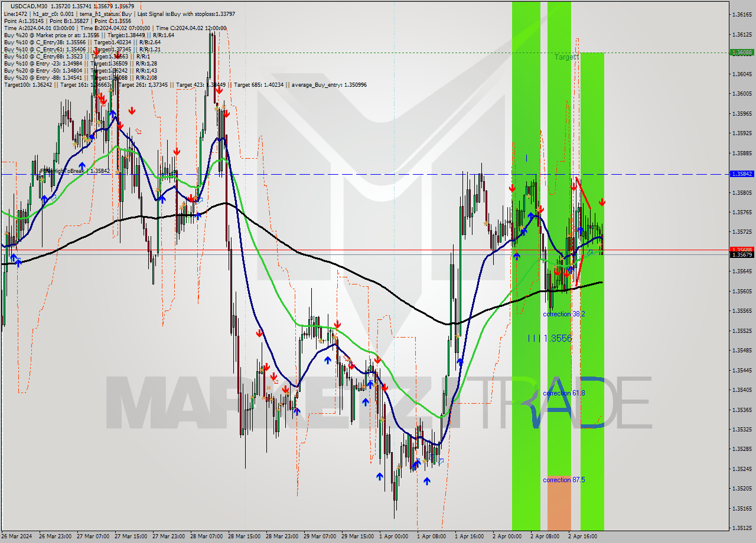Image resolution: width=756 pixels, height=543 pixels.
Task: Click the '29 Mar 15:00' time axis label
Action: 358,537
